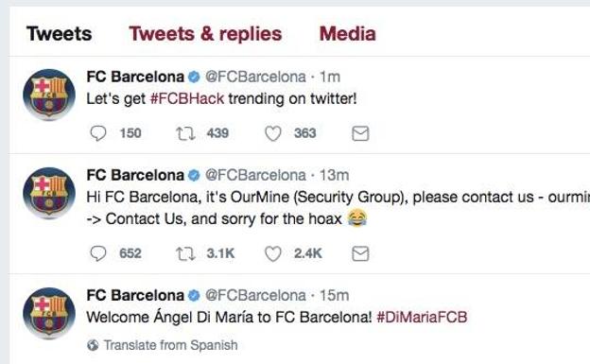The image size is (590, 364).
Task: Select the Media tab
Action: 347,33
